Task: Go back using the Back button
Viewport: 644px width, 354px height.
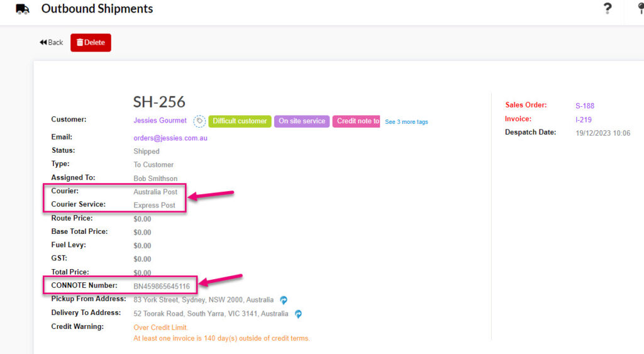Action: coord(52,42)
